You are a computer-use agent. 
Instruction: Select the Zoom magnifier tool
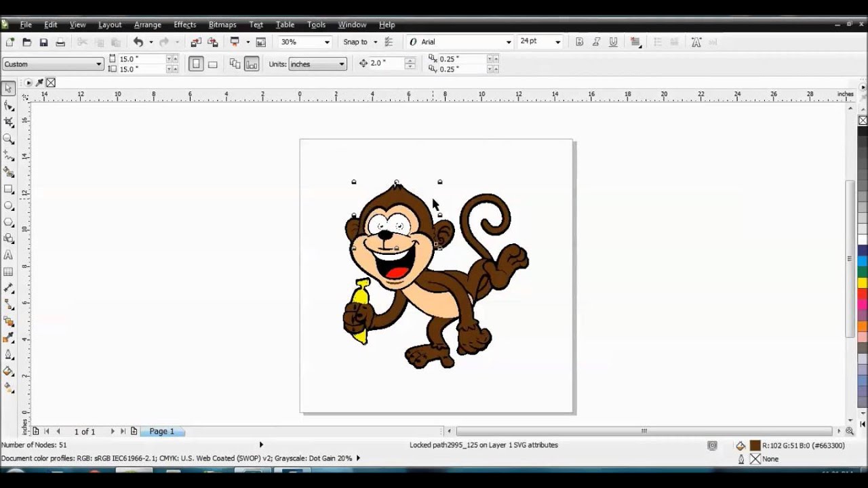(x=8, y=138)
